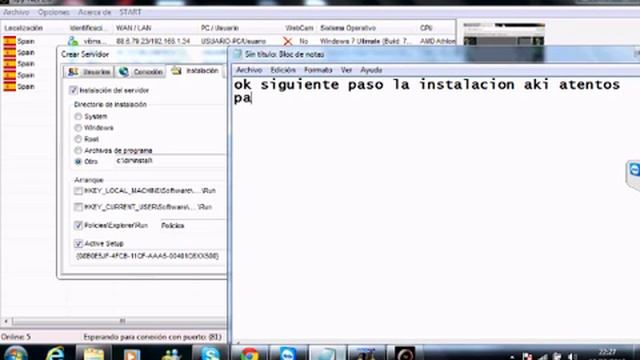Viewport: 640px width, 360px height.
Task: Sort by the PC / Usuario column header
Action: [x=220, y=28]
